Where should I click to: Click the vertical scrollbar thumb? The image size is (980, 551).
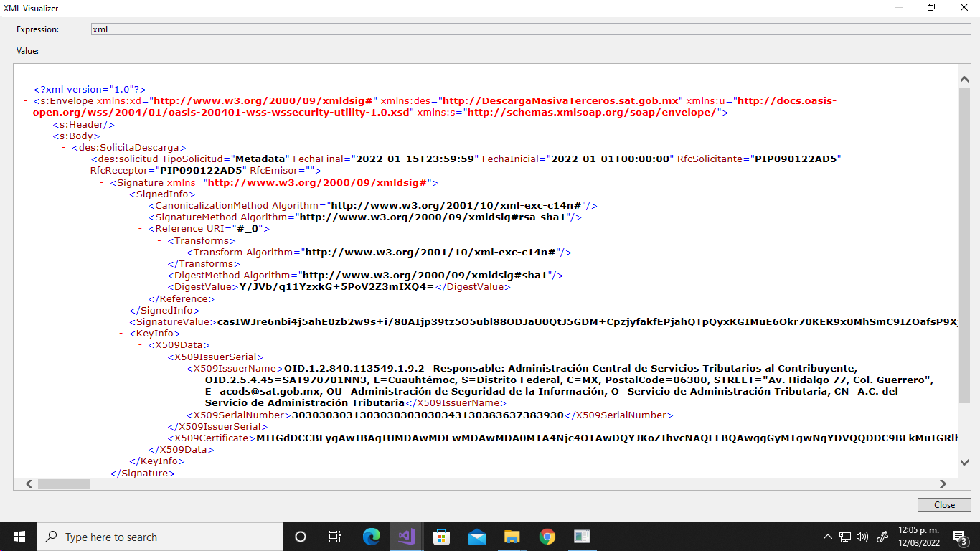(x=964, y=245)
